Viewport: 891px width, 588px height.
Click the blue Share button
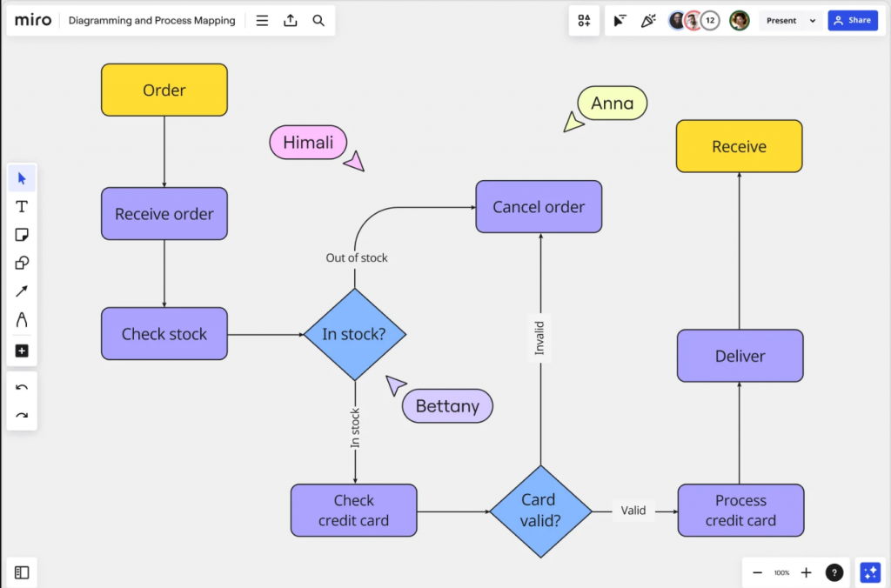click(x=852, y=19)
